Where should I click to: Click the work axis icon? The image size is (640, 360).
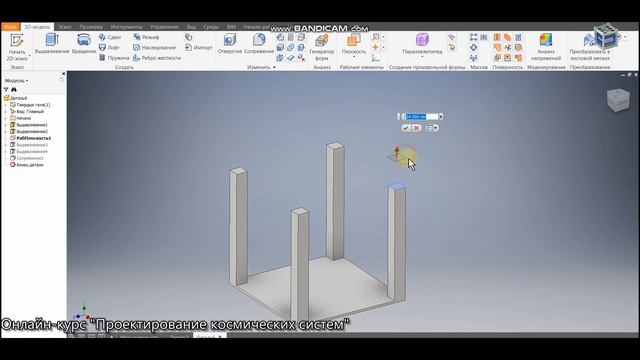(376, 37)
